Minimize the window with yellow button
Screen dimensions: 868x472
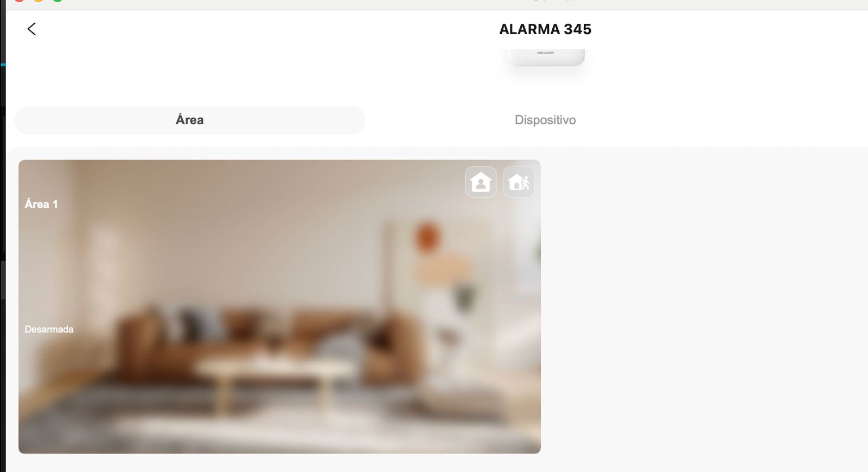click(38, 1)
